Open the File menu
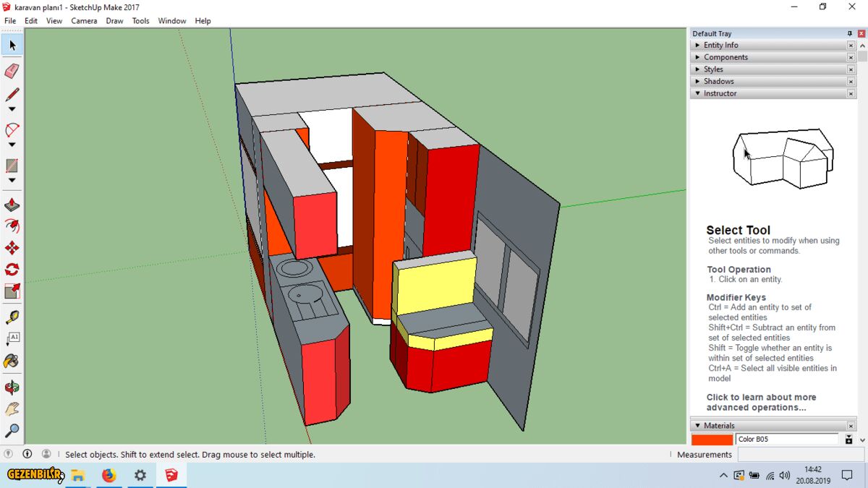868x488 pixels. coord(10,21)
